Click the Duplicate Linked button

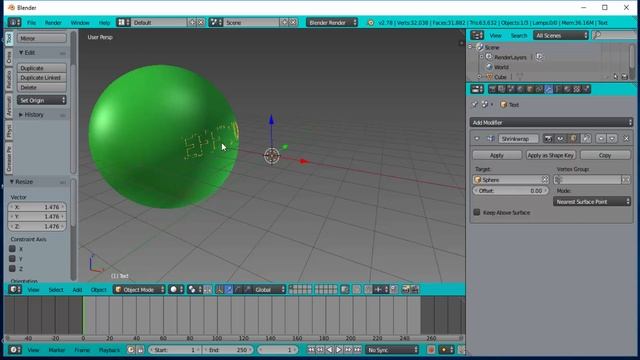[42, 78]
